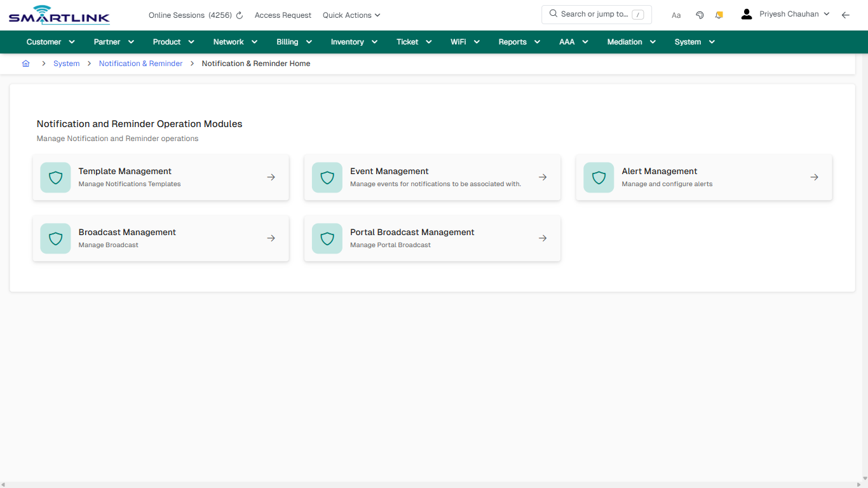This screenshot has width=868, height=488.
Task: Select the Aa font size icon
Action: click(676, 15)
